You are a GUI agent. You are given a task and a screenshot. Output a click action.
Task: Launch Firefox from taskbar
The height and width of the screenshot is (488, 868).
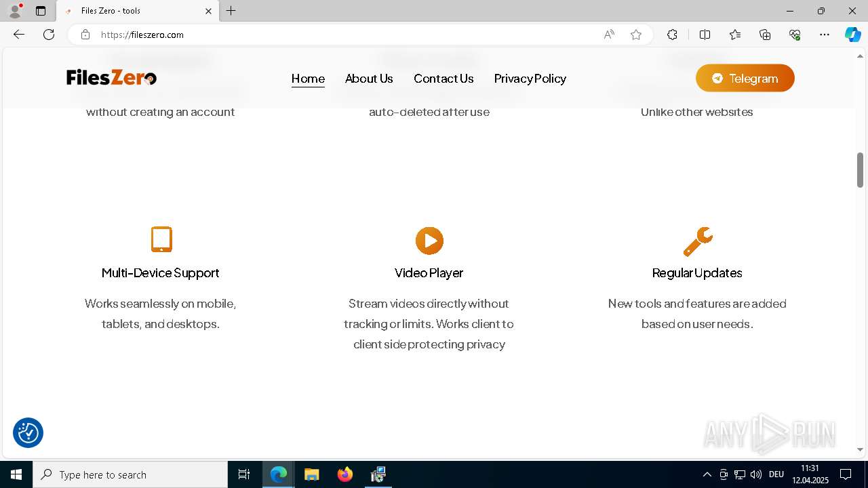click(345, 474)
